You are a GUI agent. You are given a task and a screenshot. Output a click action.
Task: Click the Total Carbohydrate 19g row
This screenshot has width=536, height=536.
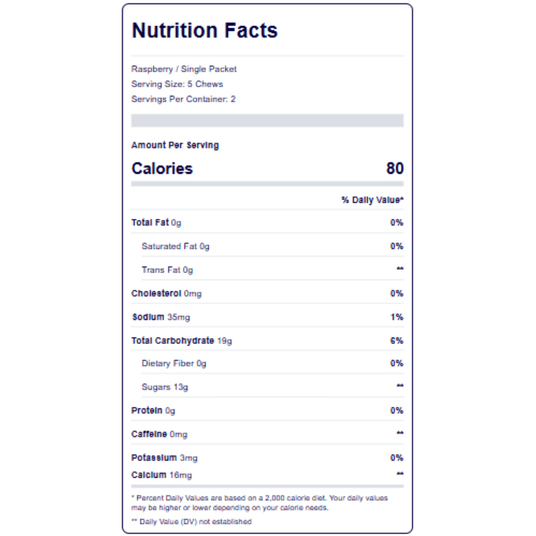pyautogui.click(x=267, y=341)
